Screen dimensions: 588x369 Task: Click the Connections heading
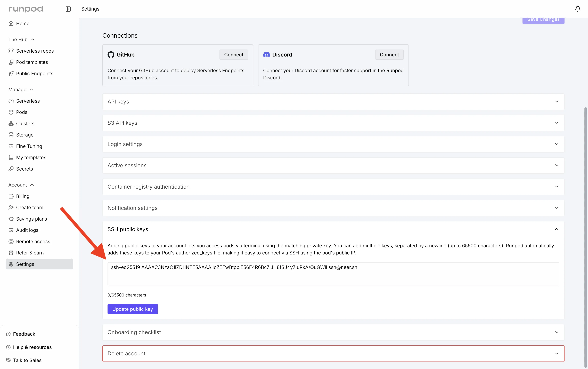pos(120,36)
